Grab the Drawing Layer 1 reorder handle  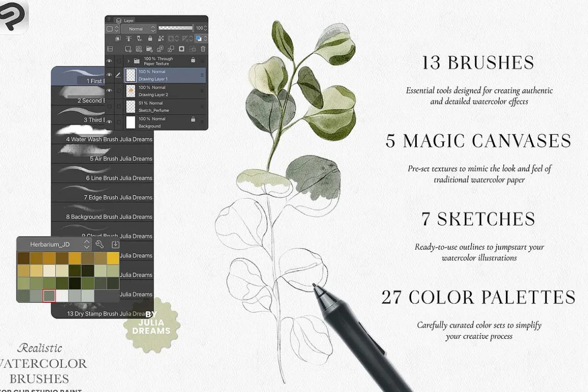(x=202, y=75)
